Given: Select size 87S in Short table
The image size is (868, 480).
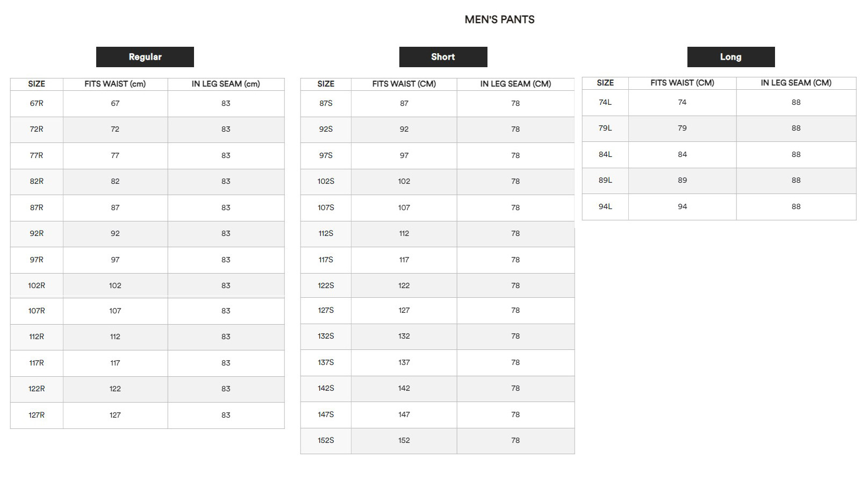Looking at the screenshot, I should [326, 103].
